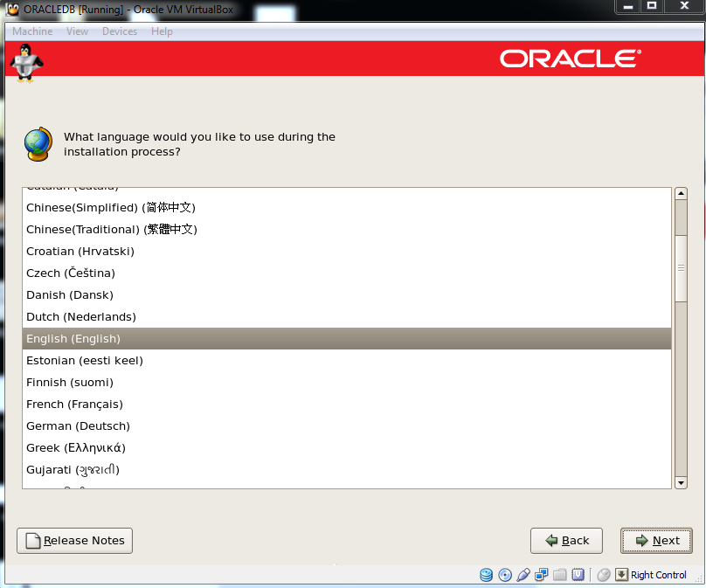Screen dimensions: 706x588
Task: Click the virtualization features status icon
Action: (x=578, y=575)
